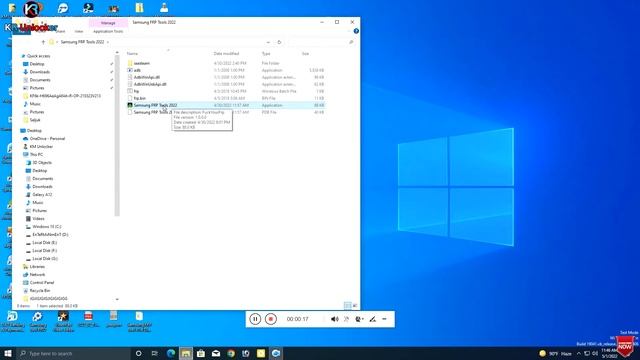This screenshot has width=640, height=360.
Task: Open the KFMr folder in Quick access
Action: (65, 96)
